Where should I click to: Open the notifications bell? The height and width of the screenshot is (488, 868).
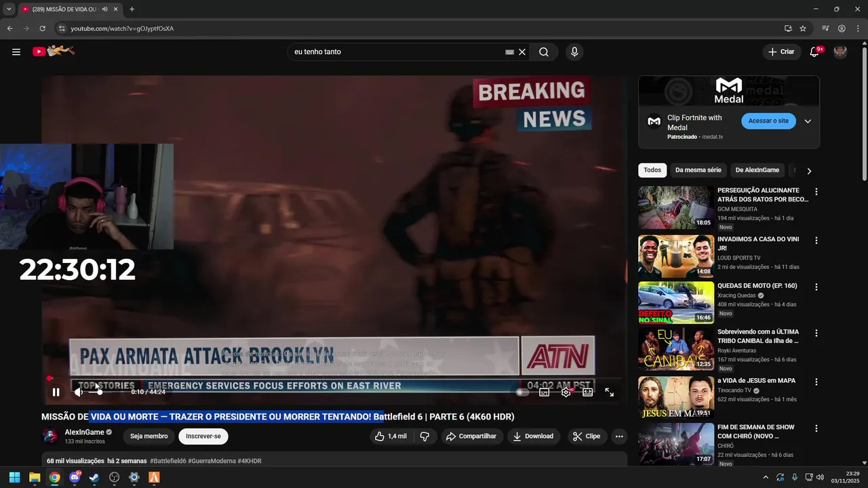click(x=815, y=52)
